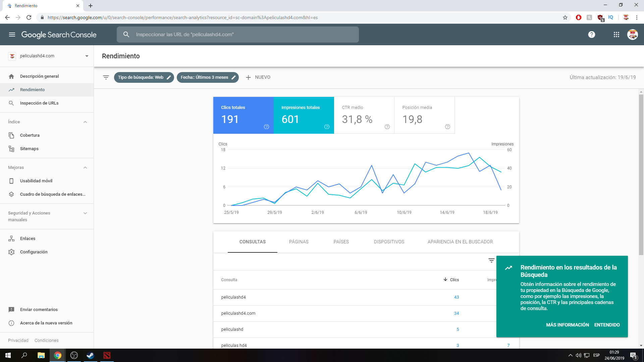The width and height of the screenshot is (644, 362).
Task: Click the page vertical scrollbar
Action: tap(641, 174)
